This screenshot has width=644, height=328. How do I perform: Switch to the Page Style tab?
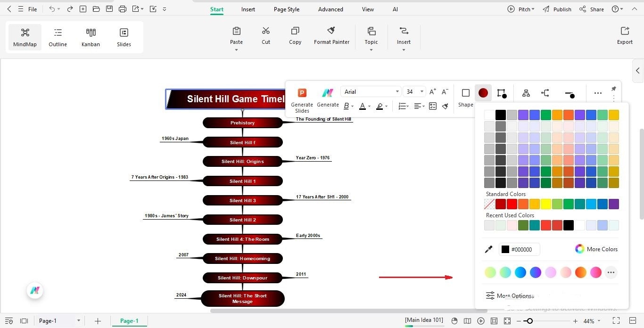pyautogui.click(x=287, y=9)
